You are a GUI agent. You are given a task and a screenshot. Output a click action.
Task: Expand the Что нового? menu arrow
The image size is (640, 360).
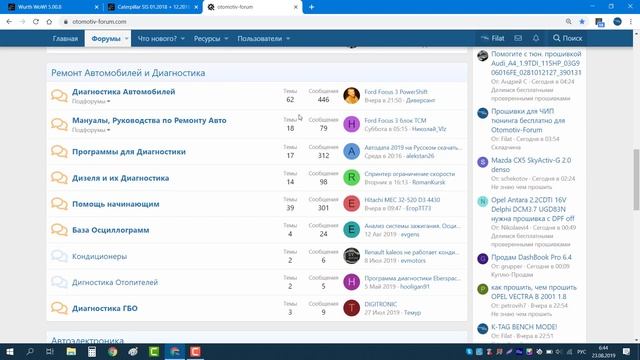(182, 38)
